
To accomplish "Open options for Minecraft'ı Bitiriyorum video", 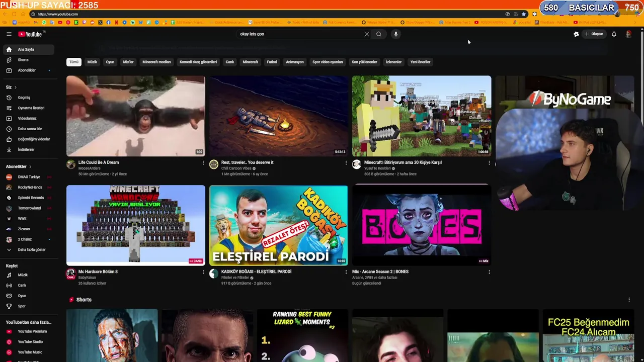I will [489, 163].
